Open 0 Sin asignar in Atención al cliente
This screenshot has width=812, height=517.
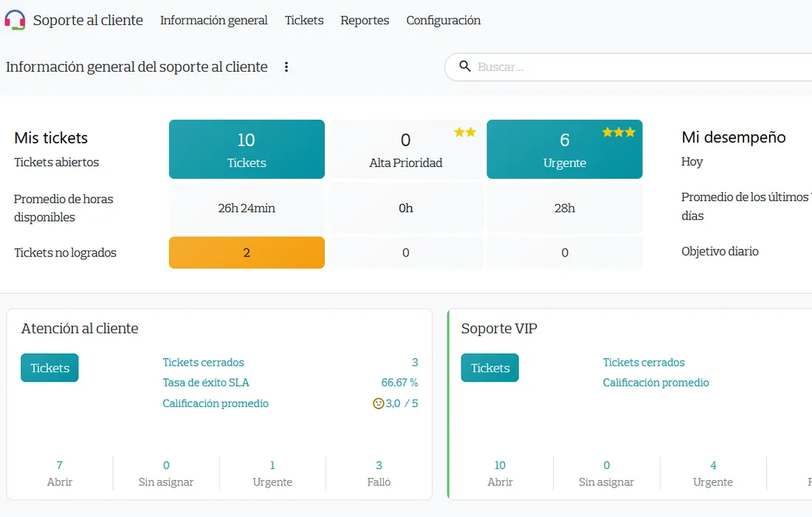(x=165, y=473)
